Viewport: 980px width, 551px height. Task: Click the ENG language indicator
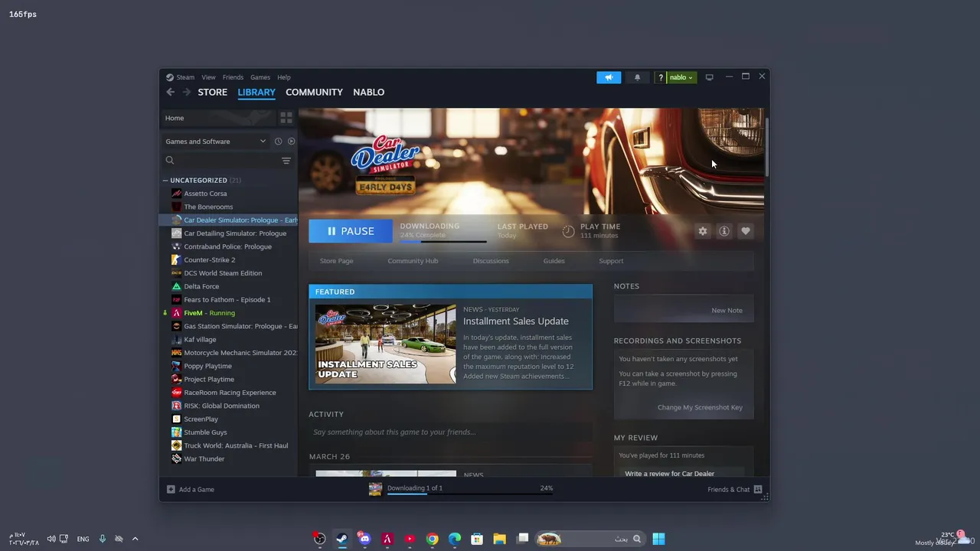(83, 539)
